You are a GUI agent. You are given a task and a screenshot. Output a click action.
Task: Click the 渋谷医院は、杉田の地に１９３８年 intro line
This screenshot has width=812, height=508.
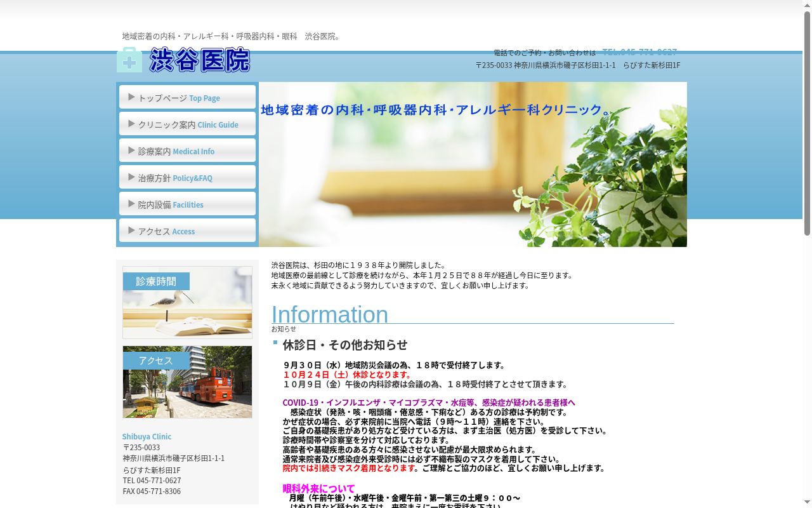tap(358, 265)
